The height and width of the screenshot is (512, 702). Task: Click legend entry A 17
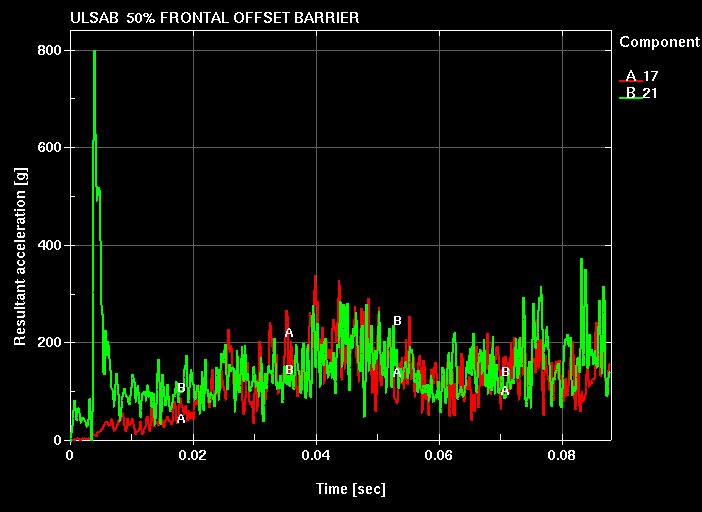click(x=641, y=76)
